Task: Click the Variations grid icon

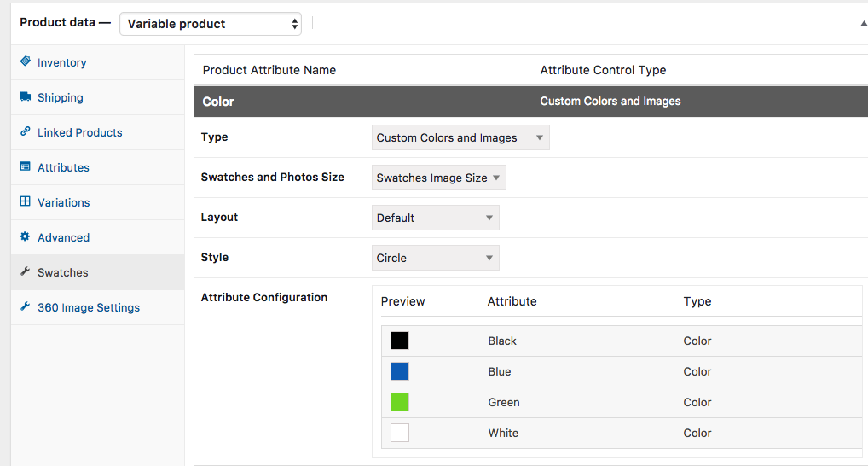Action: coord(26,202)
